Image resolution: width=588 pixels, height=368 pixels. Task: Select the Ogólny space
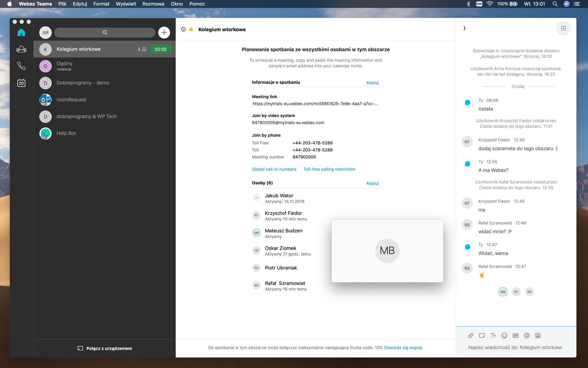tap(105, 66)
